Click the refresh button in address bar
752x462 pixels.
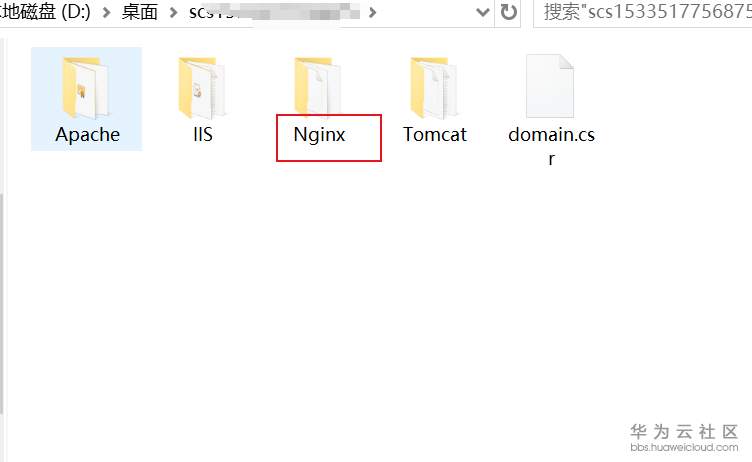pos(508,12)
